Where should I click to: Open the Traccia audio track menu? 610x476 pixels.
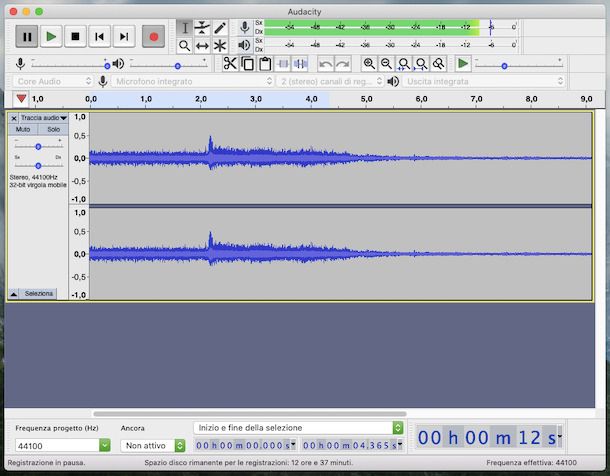(44, 117)
